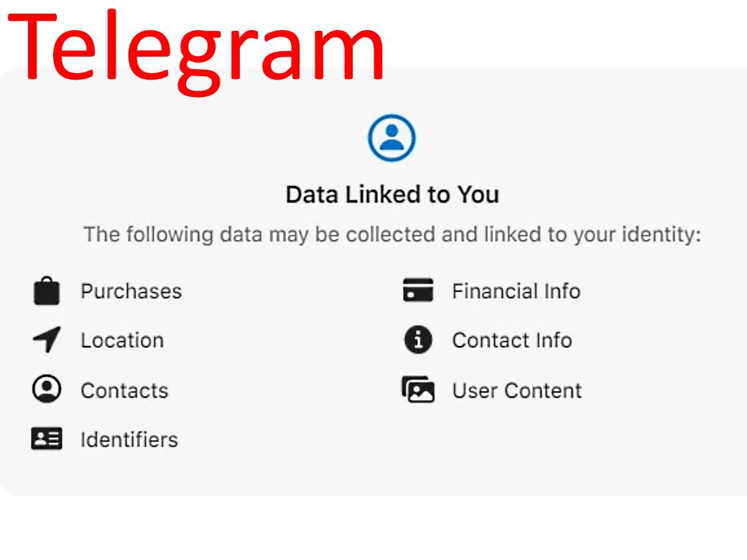This screenshot has height=560, width=747.
Task: Click the "Data Linked to You" heading
Action: pyautogui.click(x=392, y=195)
